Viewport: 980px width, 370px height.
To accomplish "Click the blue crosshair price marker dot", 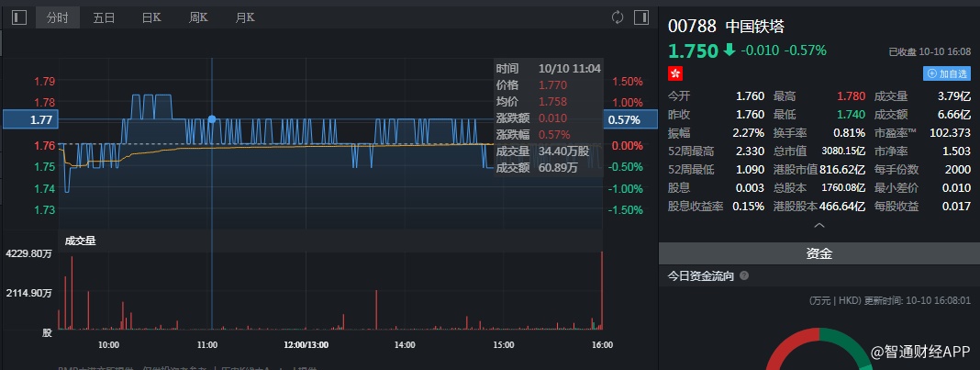I will (x=212, y=118).
